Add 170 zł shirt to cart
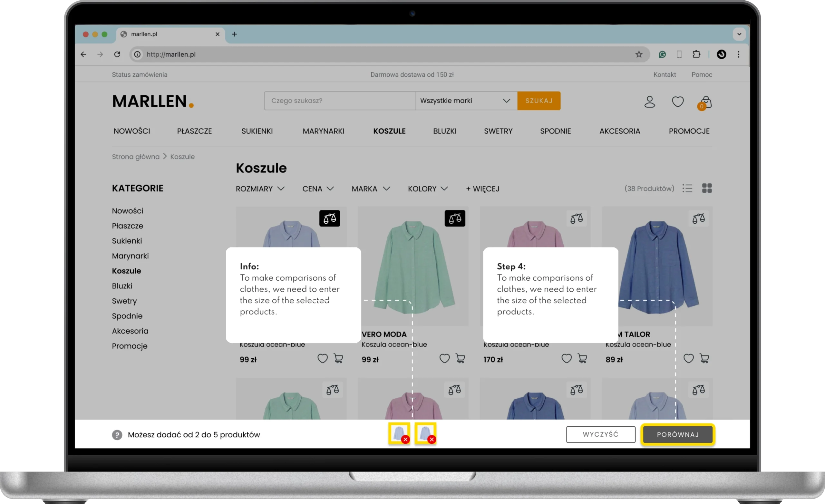 (582, 359)
